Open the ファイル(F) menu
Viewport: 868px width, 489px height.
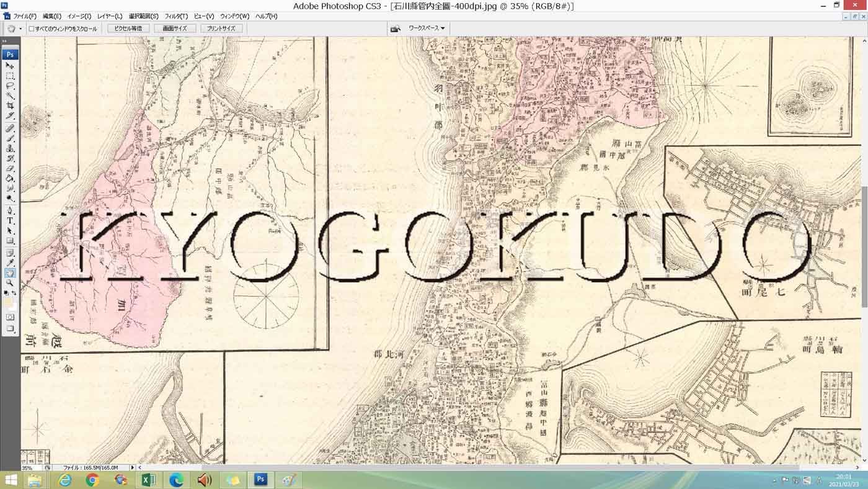[x=25, y=16]
